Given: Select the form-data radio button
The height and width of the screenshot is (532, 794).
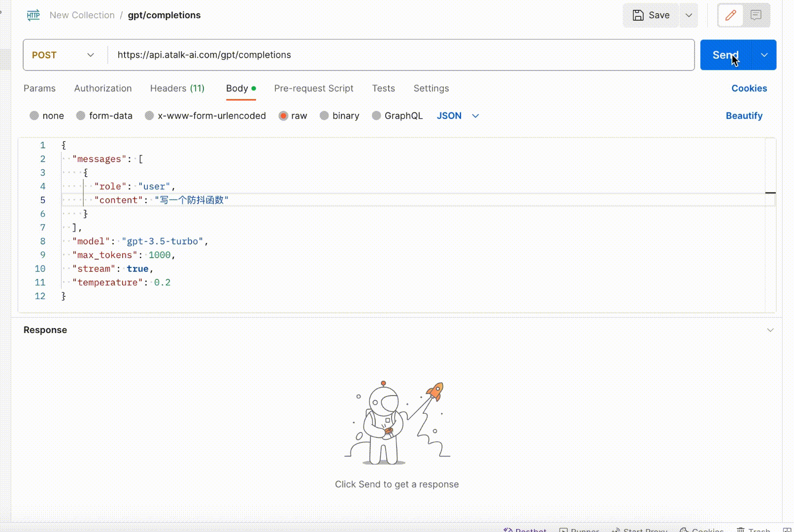Looking at the screenshot, I should click(81, 116).
